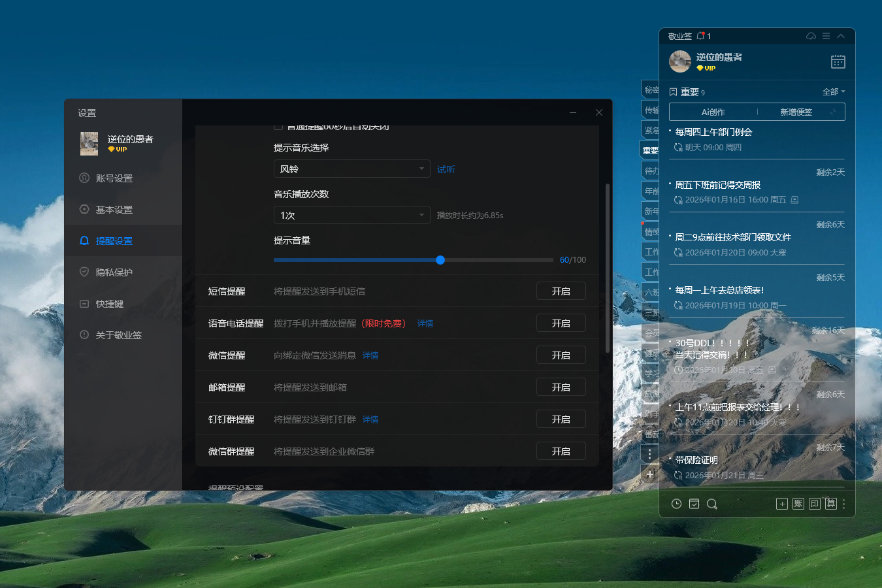The height and width of the screenshot is (588, 882).
Task: Click the cloud sync icon in 敬业签 header
Action: click(x=811, y=36)
